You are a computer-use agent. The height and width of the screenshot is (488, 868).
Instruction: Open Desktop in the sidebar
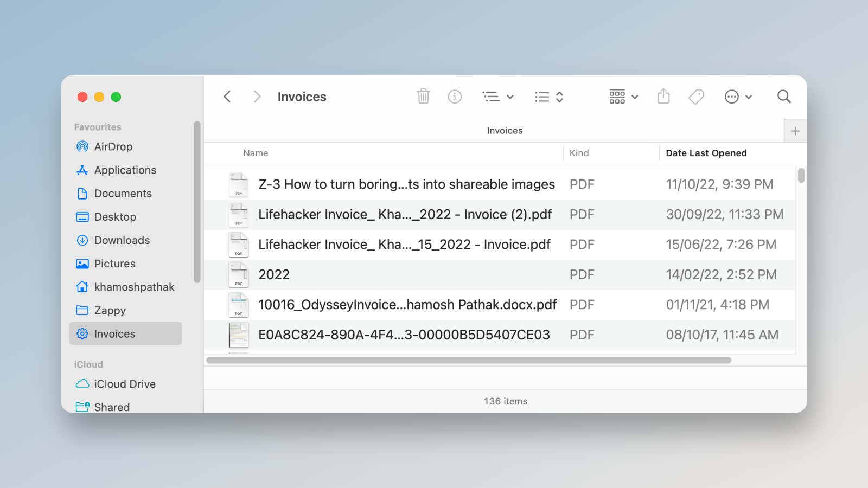coord(125,216)
